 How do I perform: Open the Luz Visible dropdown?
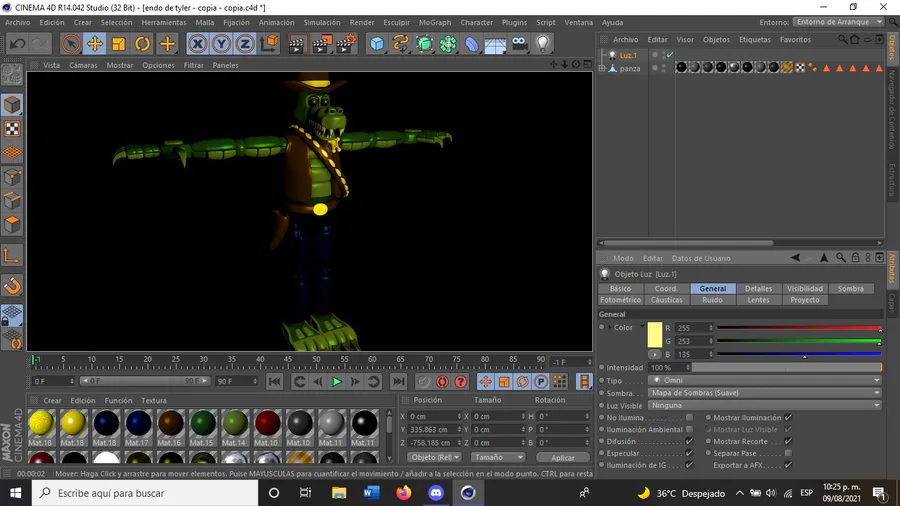765,405
